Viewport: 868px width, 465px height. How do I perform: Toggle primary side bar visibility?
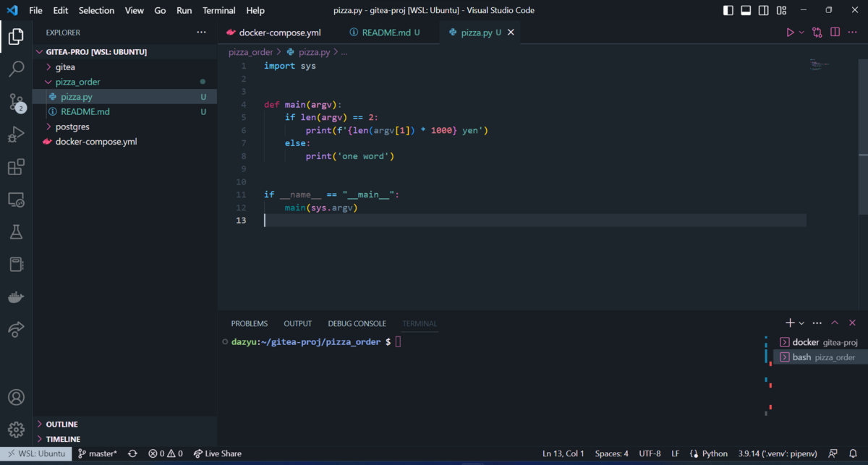tap(728, 10)
